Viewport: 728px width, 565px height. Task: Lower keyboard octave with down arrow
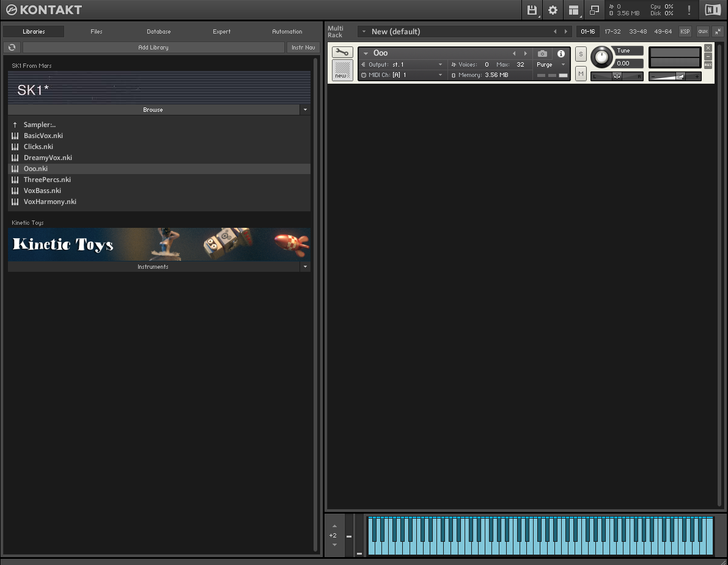point(334,545)
